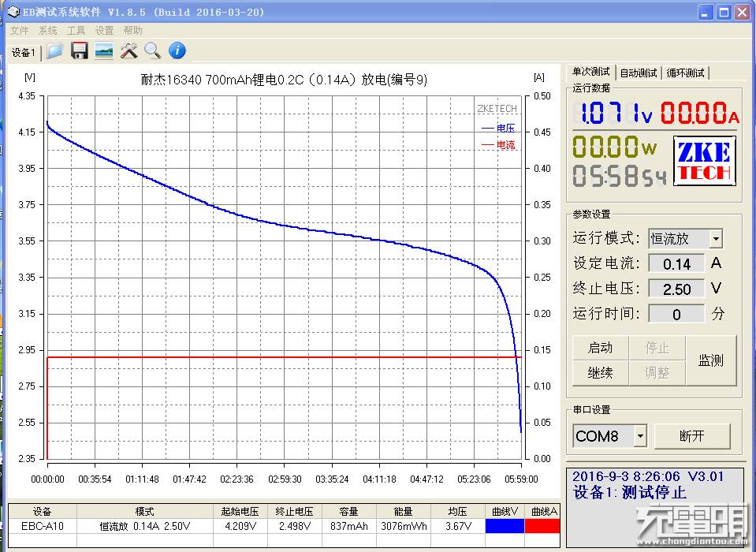Click the 均压 column header
This screenshot has width=756, height=552.
[457, 512]
